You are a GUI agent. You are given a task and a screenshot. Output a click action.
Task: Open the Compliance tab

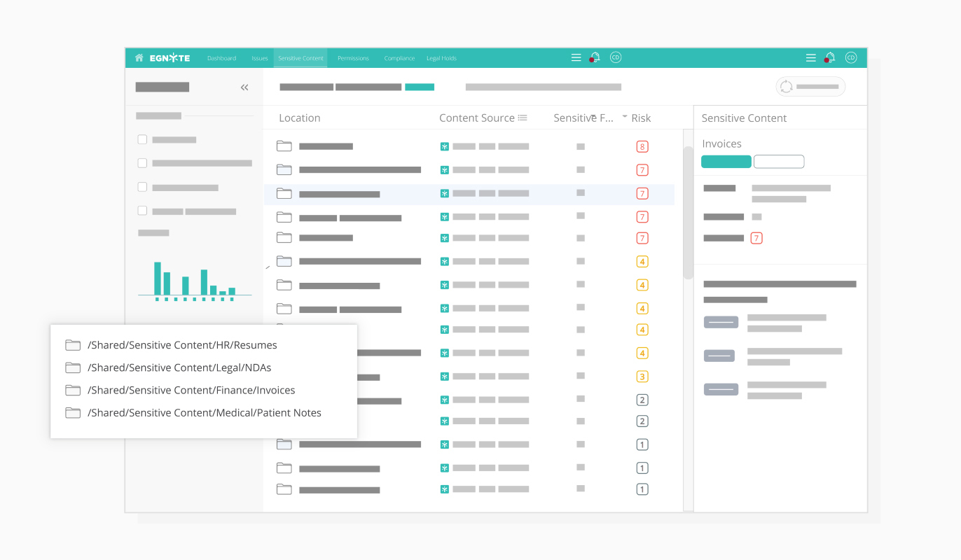pos(399,58)
